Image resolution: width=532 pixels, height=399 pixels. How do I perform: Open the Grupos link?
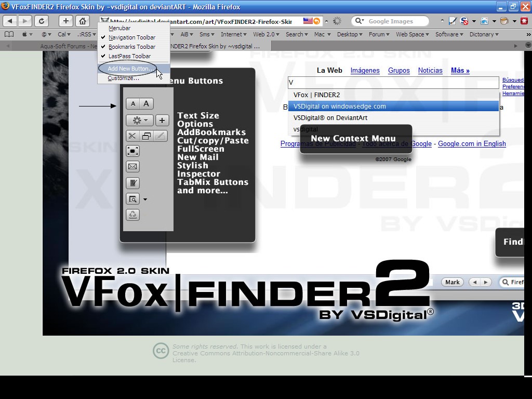pyautogui.click(x=398, y=71)
